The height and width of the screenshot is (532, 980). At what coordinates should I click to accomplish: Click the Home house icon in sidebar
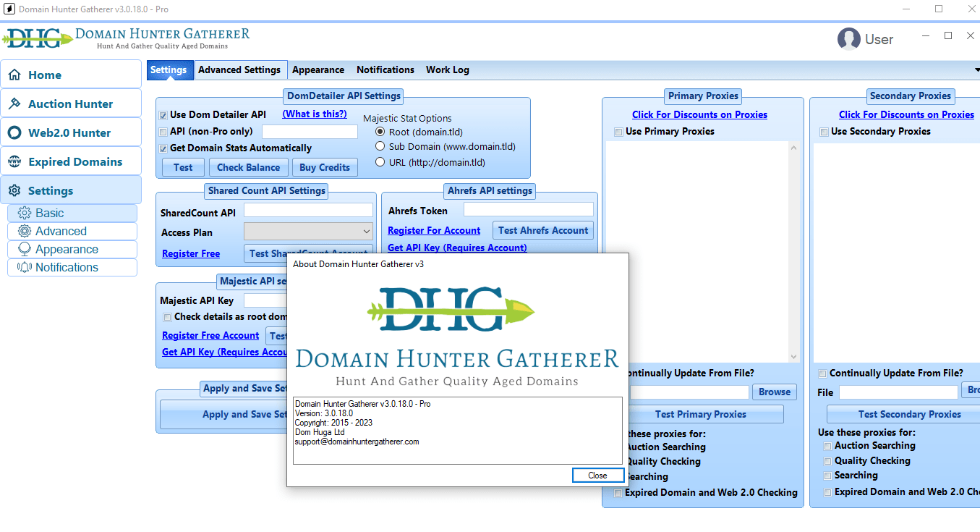(14, 75)
